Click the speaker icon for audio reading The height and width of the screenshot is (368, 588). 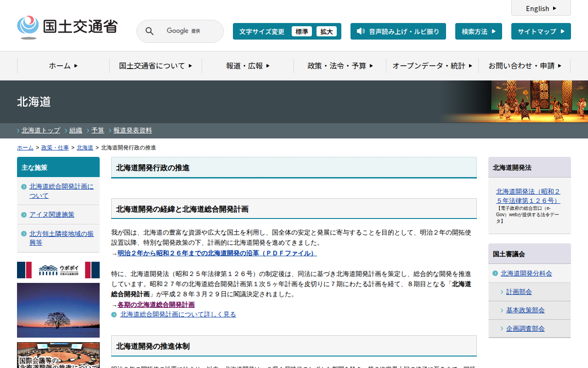[361, 31]
